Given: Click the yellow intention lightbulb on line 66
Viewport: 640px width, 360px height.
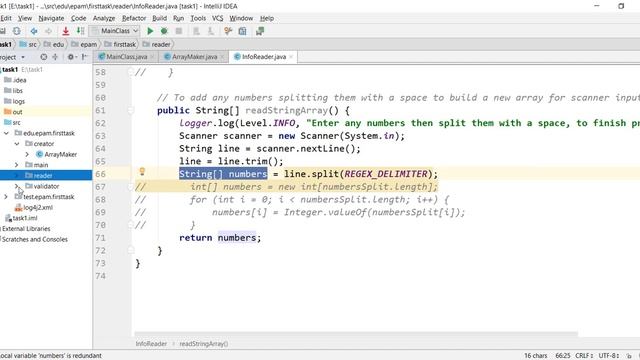Looking at the screenshot, I should coord(142,171).
